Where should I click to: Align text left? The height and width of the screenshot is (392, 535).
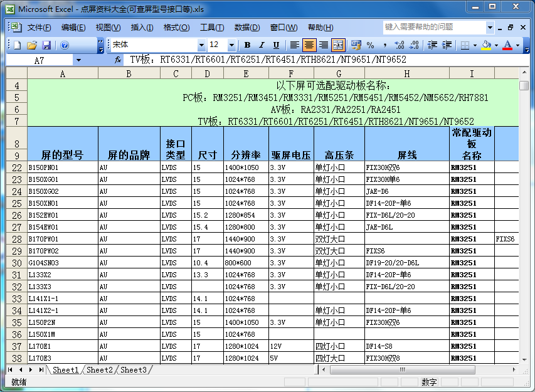[x=294, y=45]
